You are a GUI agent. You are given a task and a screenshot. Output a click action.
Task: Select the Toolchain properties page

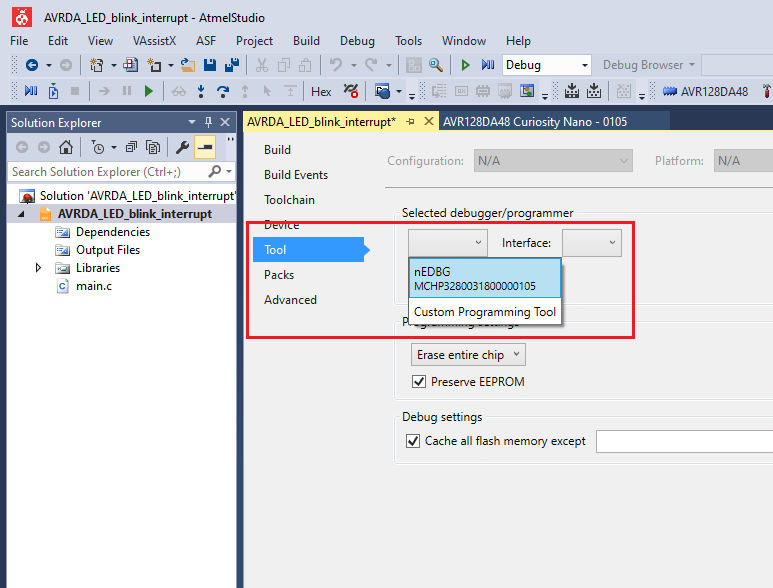[289, 200]
